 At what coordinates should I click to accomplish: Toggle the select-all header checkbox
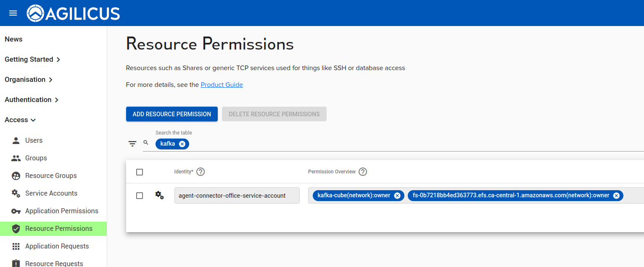[140, 172]
